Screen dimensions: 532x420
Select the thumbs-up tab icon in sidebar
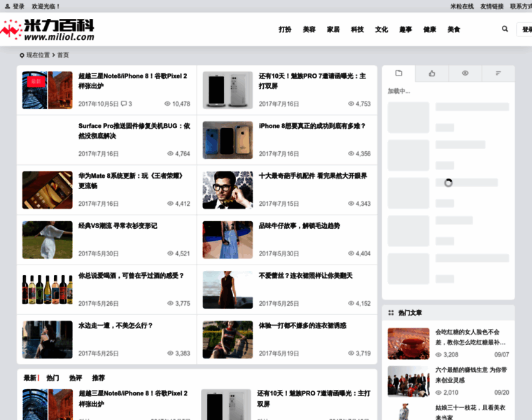click(x=432, y=73)
